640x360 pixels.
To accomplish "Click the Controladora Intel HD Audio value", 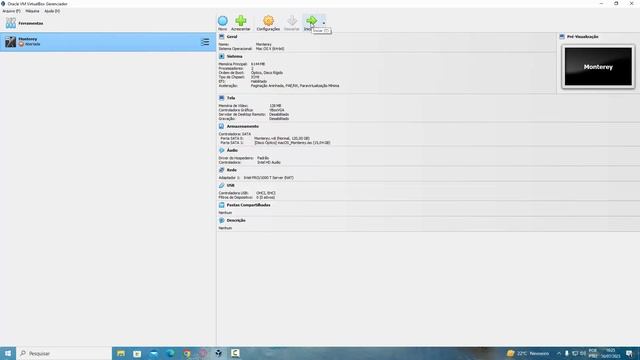I will (x=269, y=162).
